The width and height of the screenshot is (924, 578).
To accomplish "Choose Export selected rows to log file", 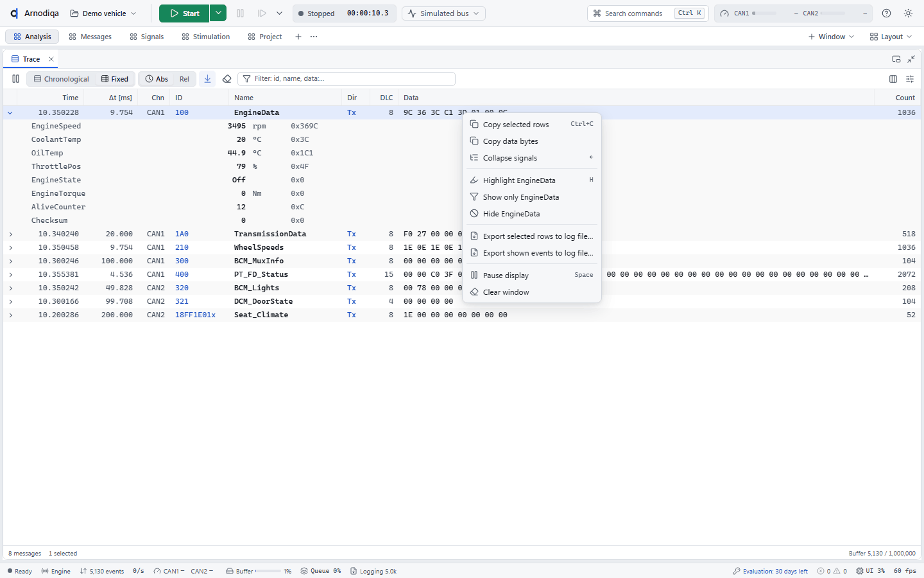I will pyautogui.click(x=532, y=236).
